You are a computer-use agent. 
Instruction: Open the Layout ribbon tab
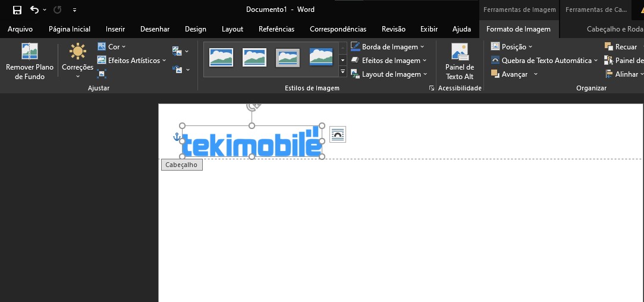coord(233,29)
